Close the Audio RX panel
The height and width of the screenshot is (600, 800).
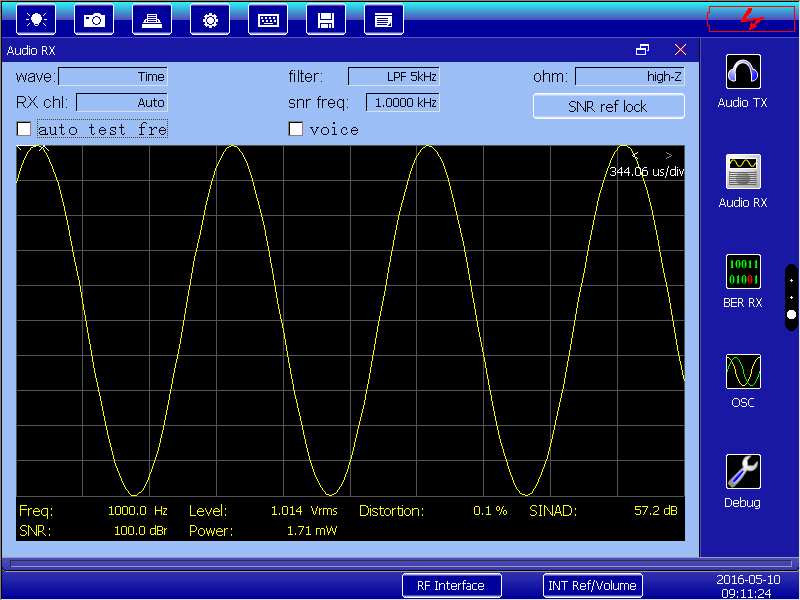[680, 49]
